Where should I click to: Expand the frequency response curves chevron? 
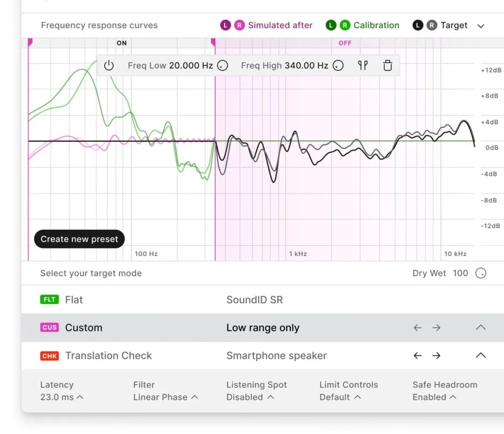pos(481,26)
